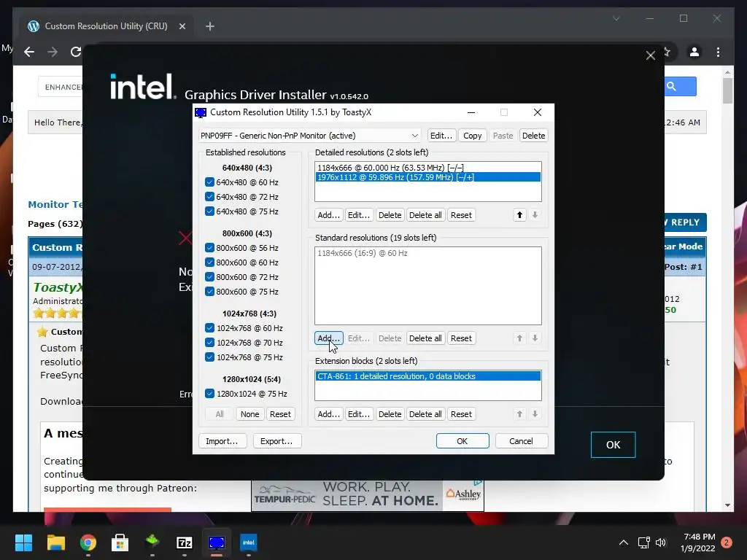The width and height of the screenshot is (747, 560).
Task: Uncheck 640x480 @ 72 Hz
Action: pos(209,197)
